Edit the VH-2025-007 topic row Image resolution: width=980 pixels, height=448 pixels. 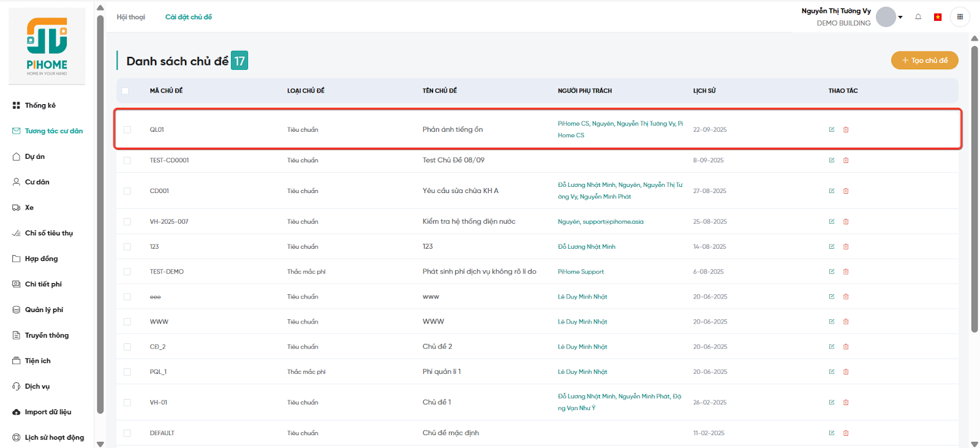832,222
